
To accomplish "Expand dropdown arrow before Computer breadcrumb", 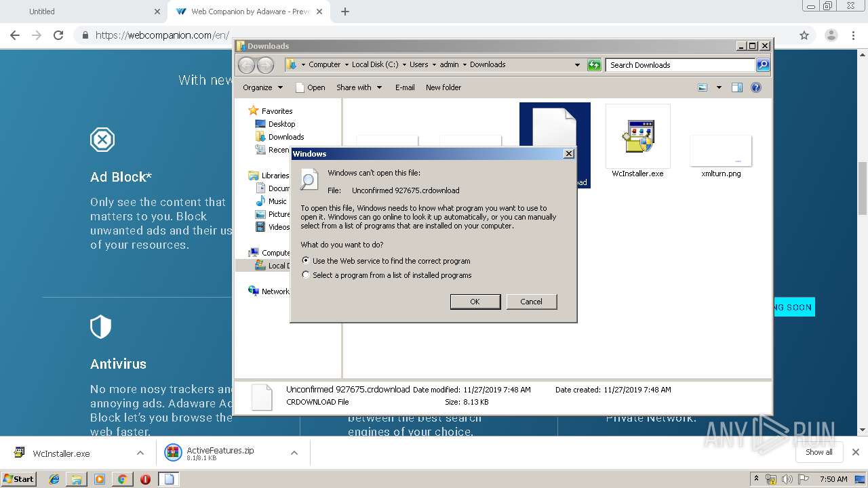I will coord(303,65).
